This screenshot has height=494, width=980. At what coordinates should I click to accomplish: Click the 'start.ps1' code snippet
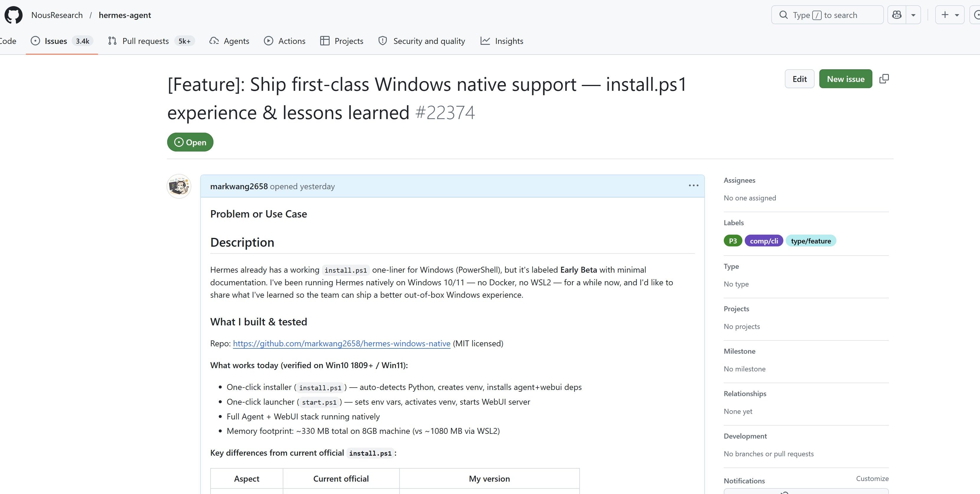click(319, 402)
